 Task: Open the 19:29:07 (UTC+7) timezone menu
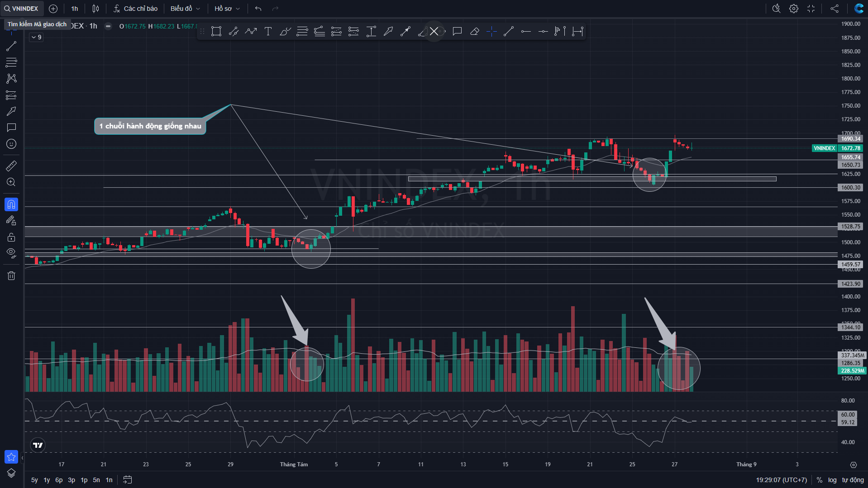[782, 480]
